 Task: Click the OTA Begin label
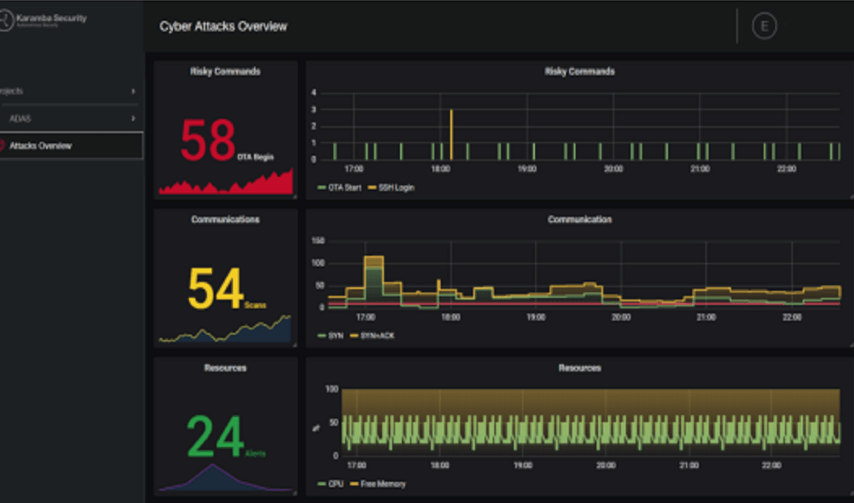coord(255,157)
